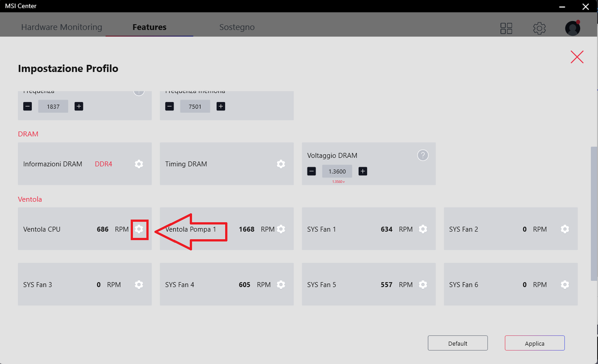Viewport: 598px width, 364px height.
Task: Click the Frequenza memoria 7501 field
Action: (x=195, y=106)
